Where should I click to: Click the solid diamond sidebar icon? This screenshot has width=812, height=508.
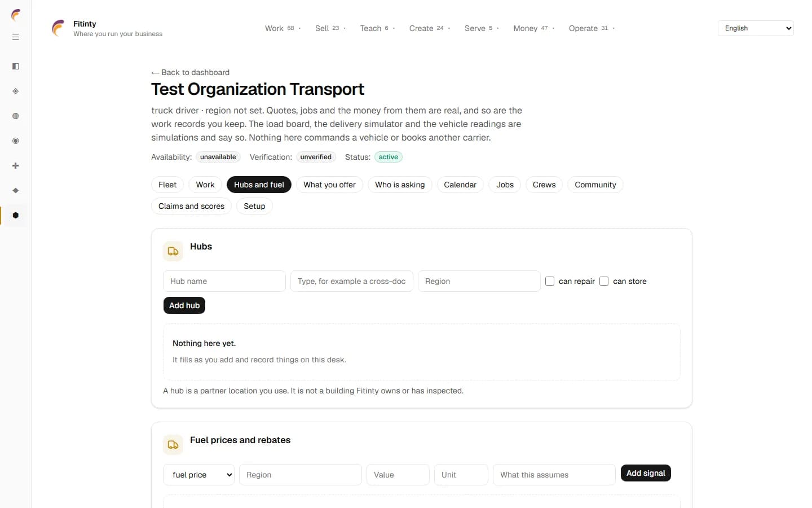pyautogui.click(x=16, y=191)
